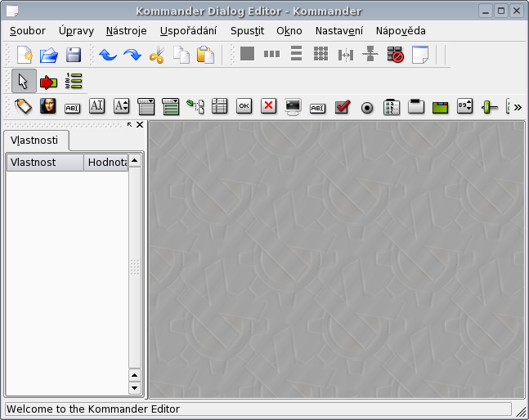The width and height of the screenshot is (529, 420).
Task: Redo with the blue right arrow
Action: pyautogui.click(x=132, y=55)
